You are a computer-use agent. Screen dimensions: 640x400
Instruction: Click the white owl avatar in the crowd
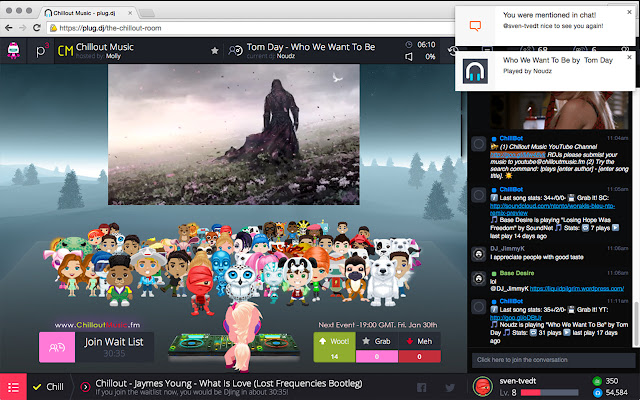point(240,282)
